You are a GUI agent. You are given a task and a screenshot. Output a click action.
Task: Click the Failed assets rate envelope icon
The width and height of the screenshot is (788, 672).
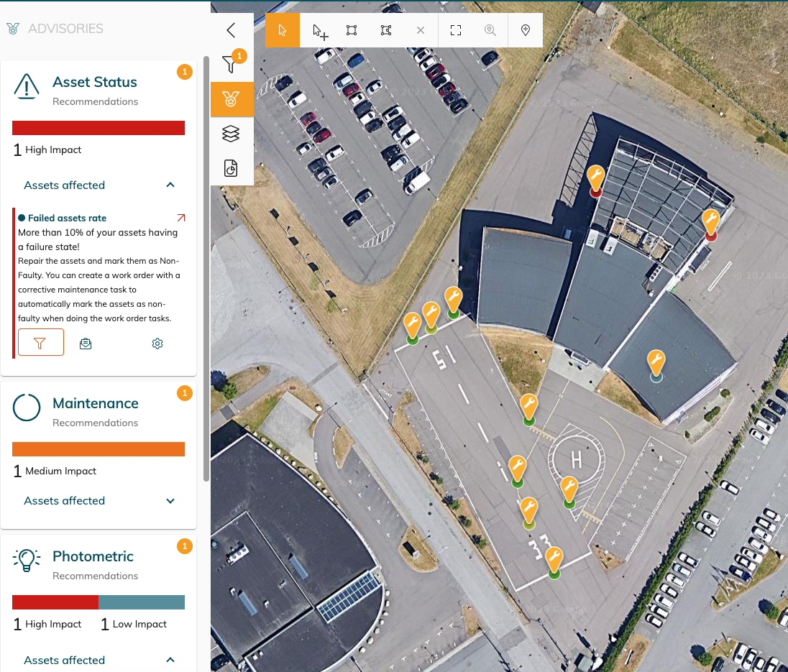pos(86,344)
